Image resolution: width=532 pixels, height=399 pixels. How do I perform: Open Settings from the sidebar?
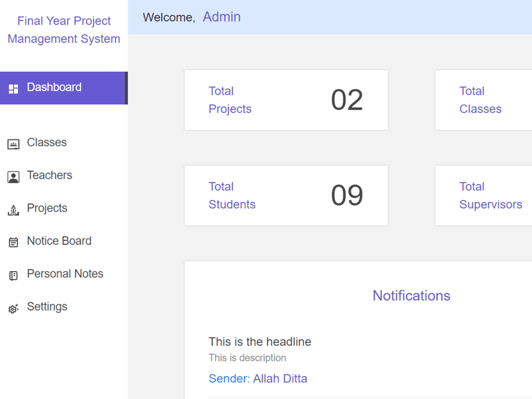point(64,307)
